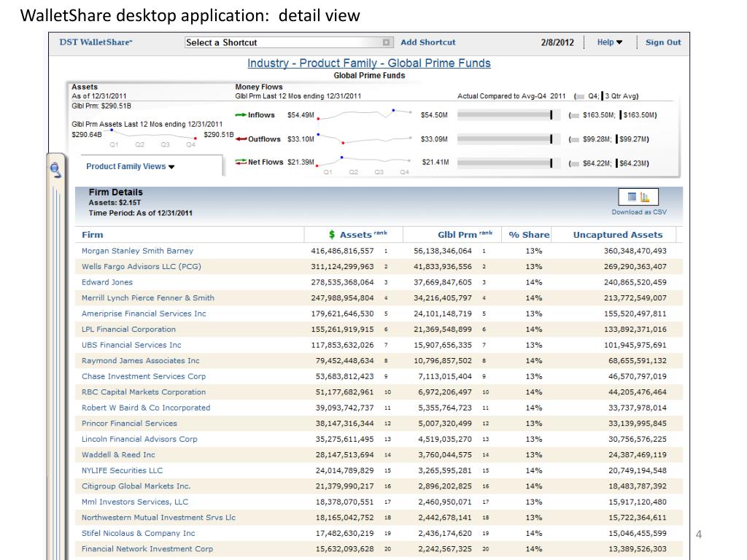Expand the Product Family Views menu

pyautogui.click(x=131, y=166)
